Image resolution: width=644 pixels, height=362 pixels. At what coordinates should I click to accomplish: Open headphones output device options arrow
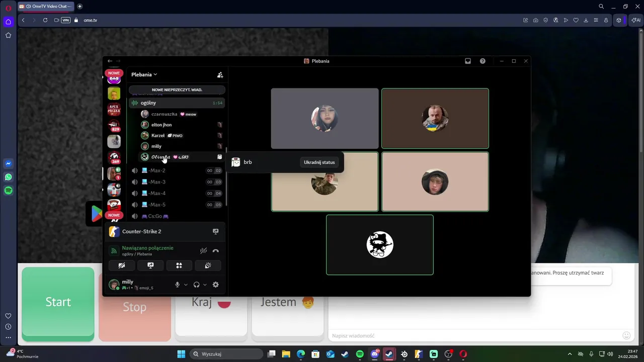pyautogui.click(x=205, y=285)
